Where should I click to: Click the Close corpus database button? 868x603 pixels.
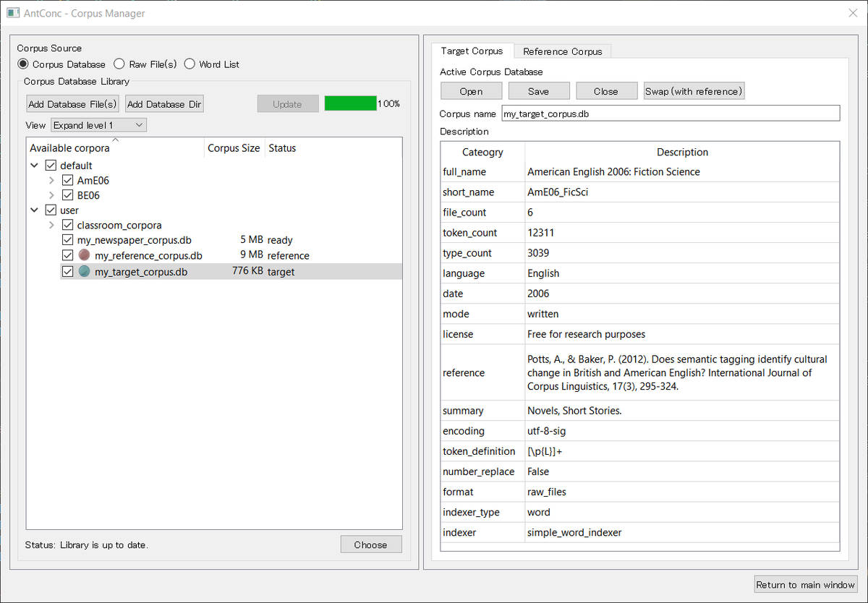click(x=606, y=91)
